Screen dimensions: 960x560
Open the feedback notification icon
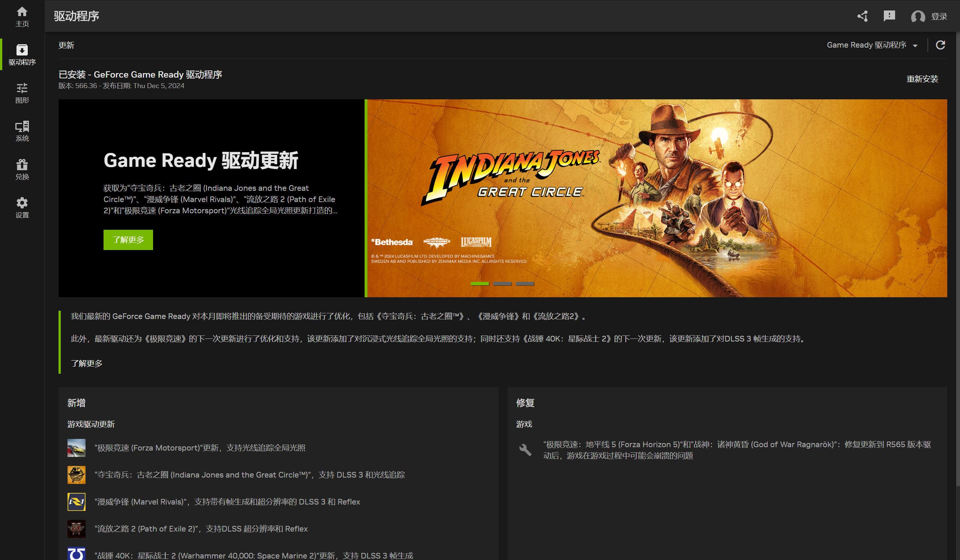(x=889, y=16)
